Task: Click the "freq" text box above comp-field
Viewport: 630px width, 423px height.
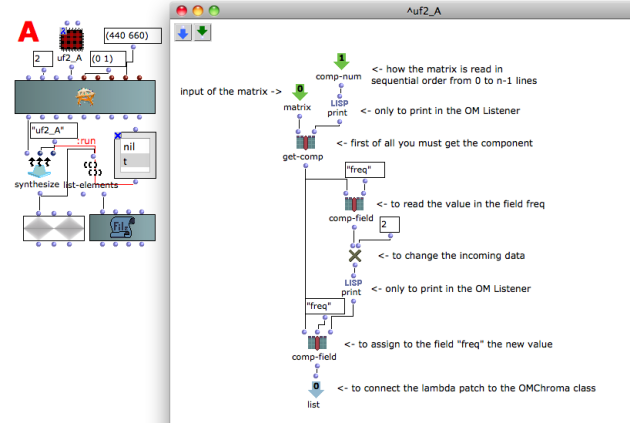Action: 365,170
